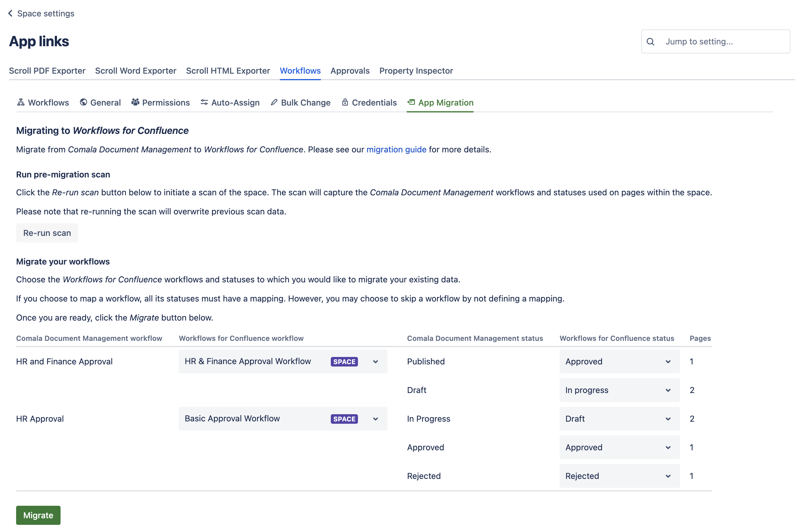Switch to Scroll PDF Exporter tab
This screenshot has width=797, height=532.
pyautogui.click(x=47, y=71)
